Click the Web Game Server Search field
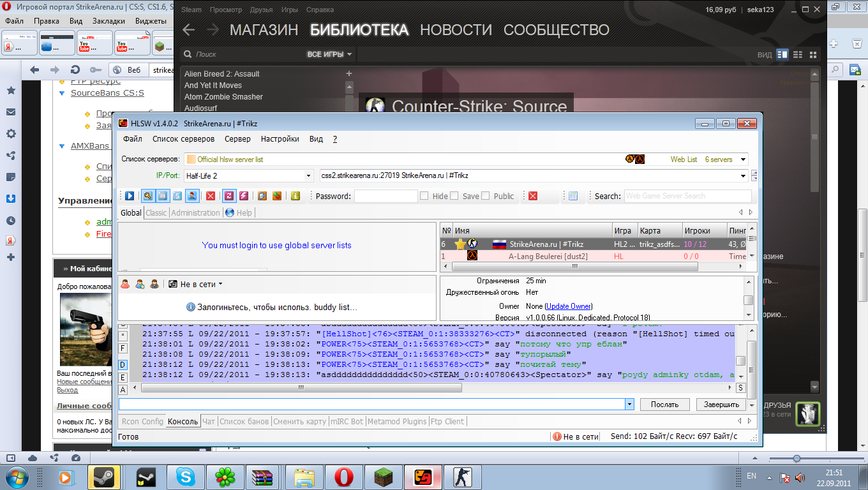Image resolution: width=868 pixels, height=490 pixels. point(687,196)
